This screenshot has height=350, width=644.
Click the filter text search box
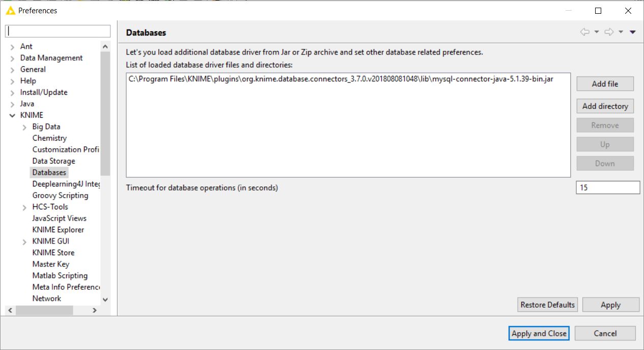58,31
